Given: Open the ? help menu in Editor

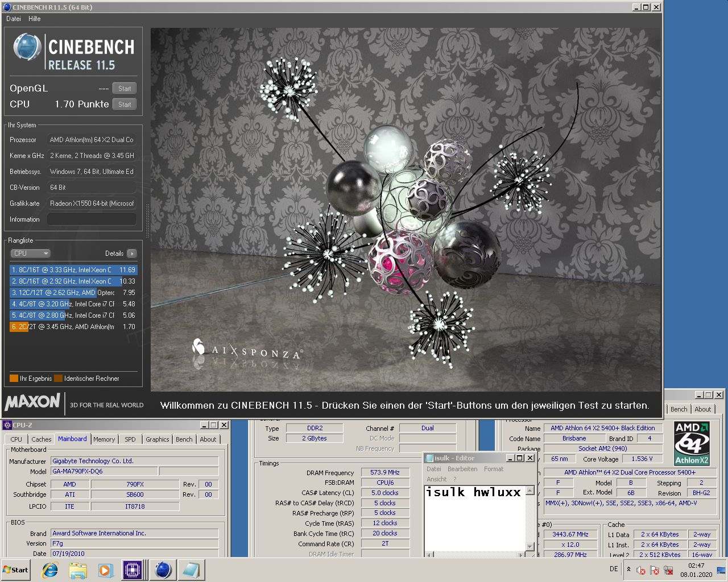Looking at the screenshot, I should [x=454, y=479].
